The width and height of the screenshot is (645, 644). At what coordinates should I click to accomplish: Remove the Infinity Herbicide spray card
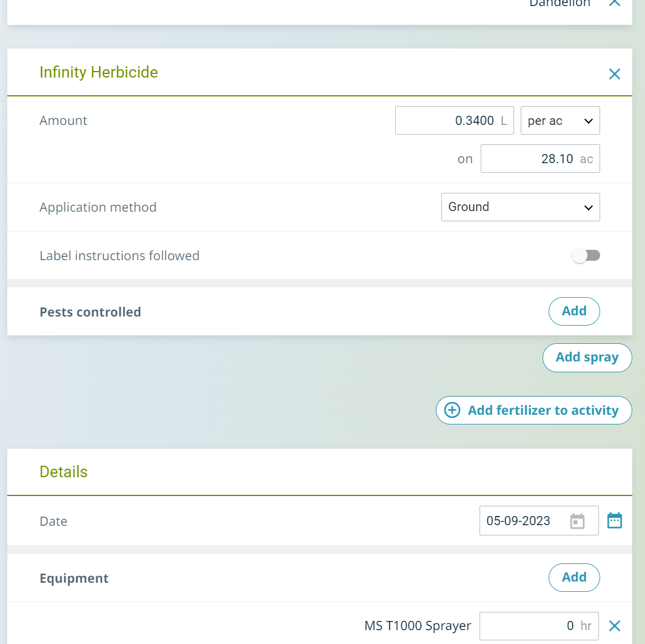tap(614, 74)
